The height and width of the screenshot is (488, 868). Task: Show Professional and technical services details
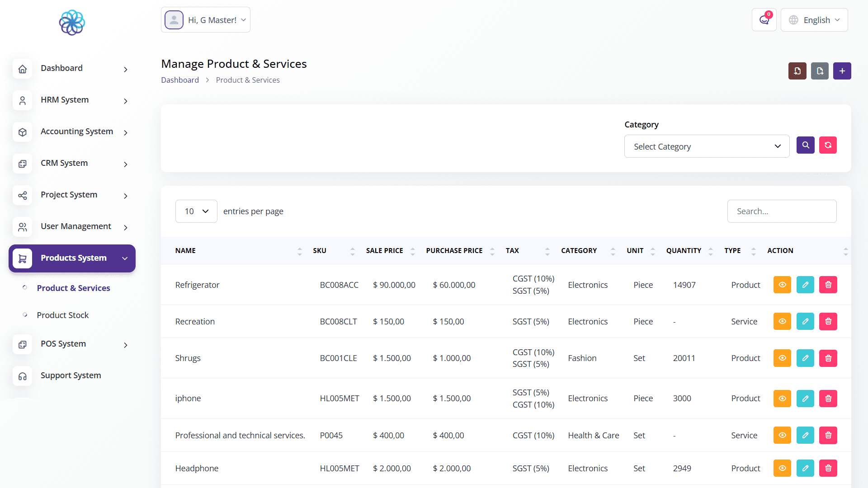click(782, 435)
